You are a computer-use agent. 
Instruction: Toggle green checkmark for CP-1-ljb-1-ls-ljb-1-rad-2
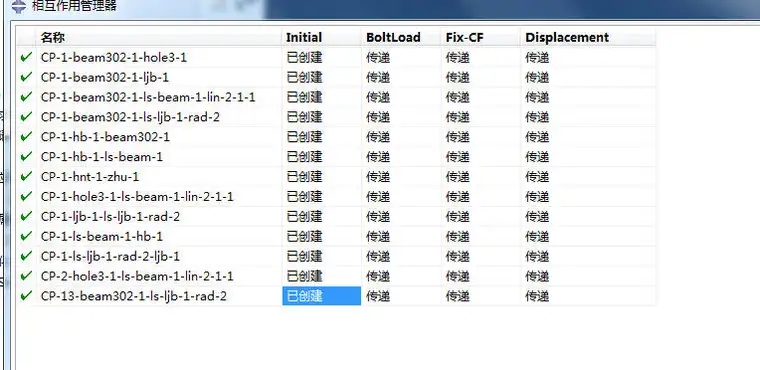[26, 216]
